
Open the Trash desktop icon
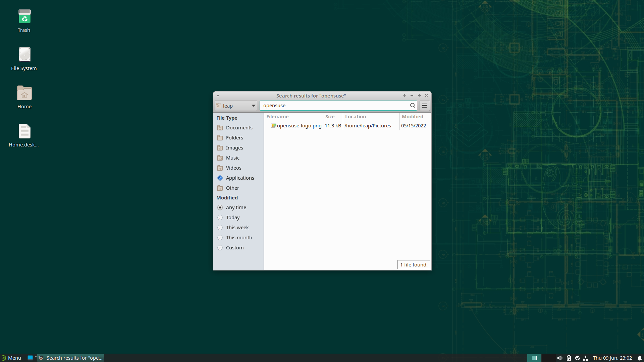(24, 21)
